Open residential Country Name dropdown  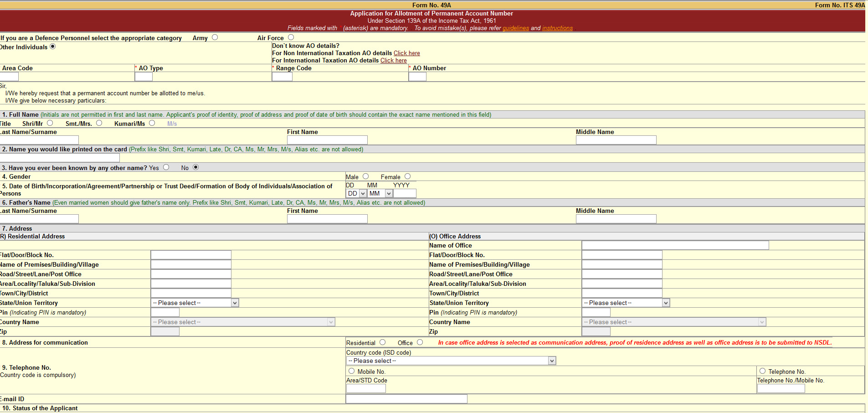(x=243, y=322)
